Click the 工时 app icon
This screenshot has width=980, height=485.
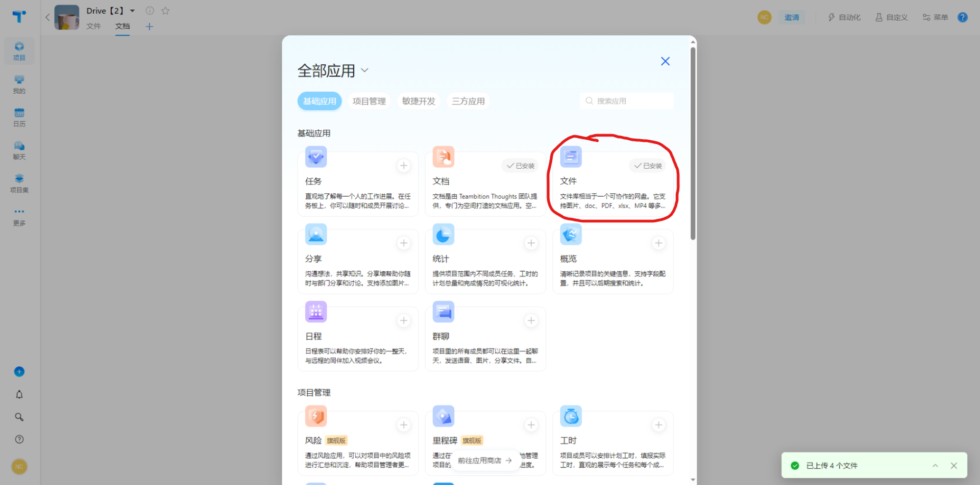click(571, 416)
